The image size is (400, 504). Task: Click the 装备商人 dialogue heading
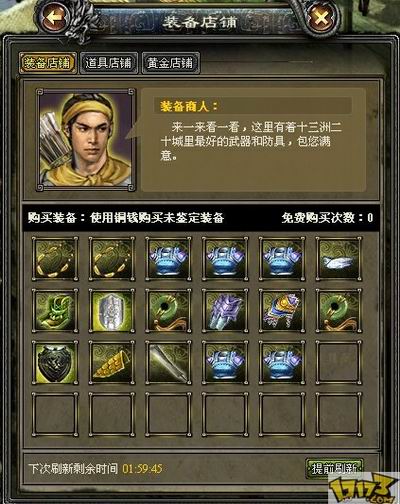pos(189,106)
